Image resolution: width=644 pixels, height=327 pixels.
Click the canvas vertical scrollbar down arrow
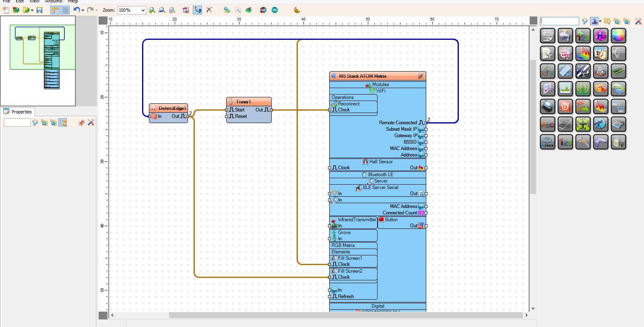point(533,308)
